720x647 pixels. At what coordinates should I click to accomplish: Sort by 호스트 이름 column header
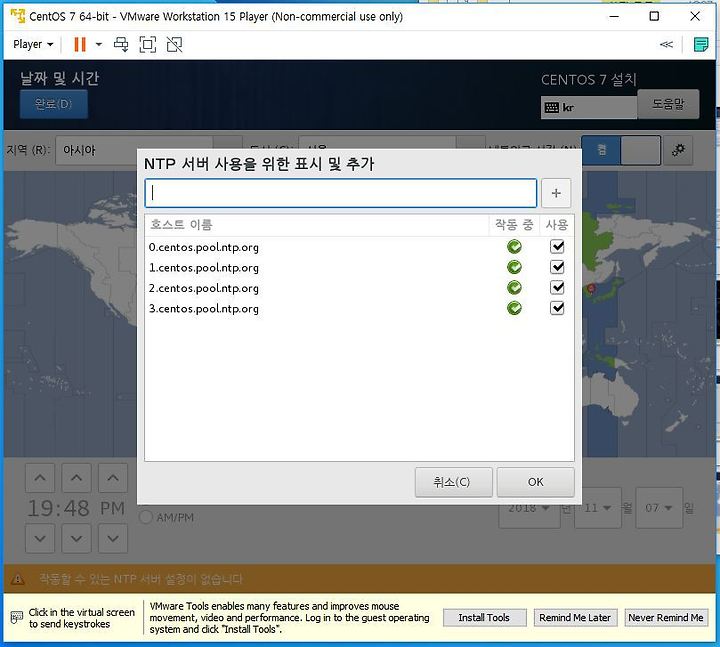click(x=316, y=225)
